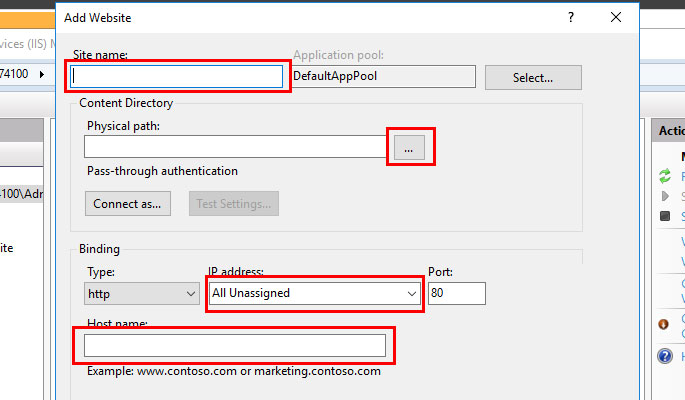Click the DefaultAppPool application pool field
This screenshot has width=685, height=400.
coord(382,76)
